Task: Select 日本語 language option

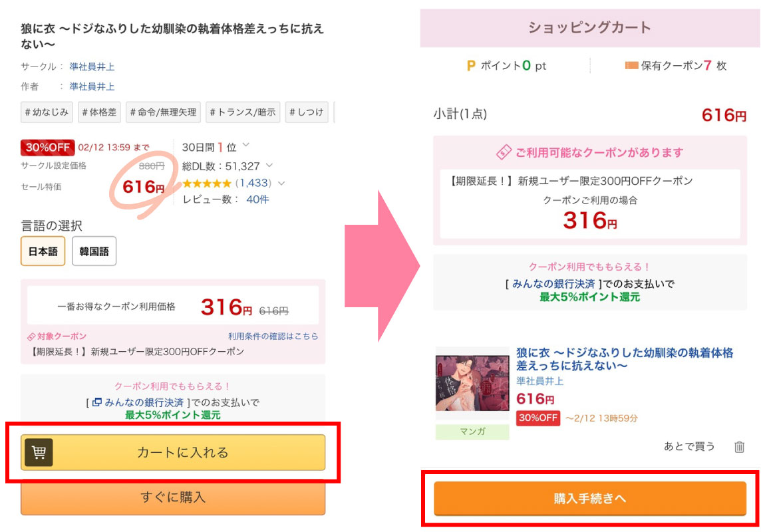Action: [x=43, y=251]
